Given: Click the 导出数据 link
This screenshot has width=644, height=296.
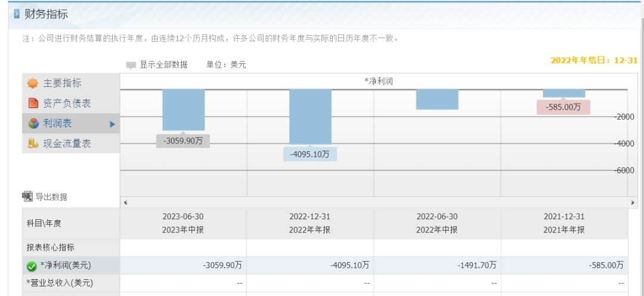Looking at the screenshot, I should 51,197.
